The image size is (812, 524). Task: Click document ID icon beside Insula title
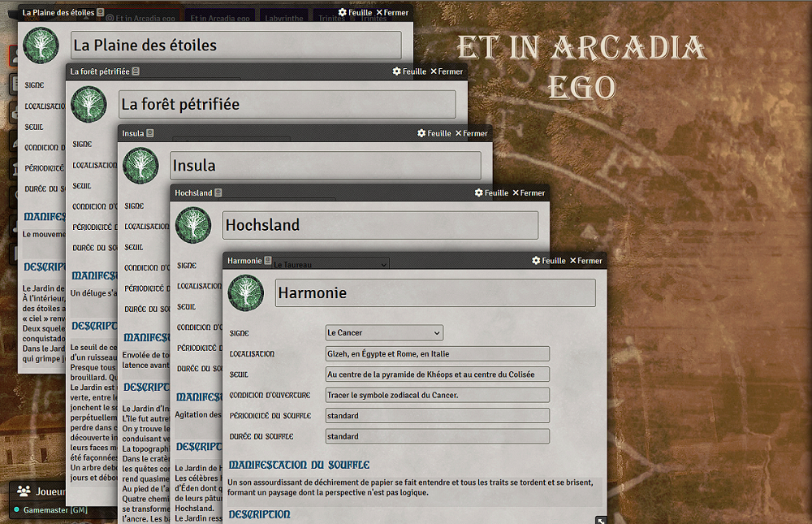pos(150,133)
